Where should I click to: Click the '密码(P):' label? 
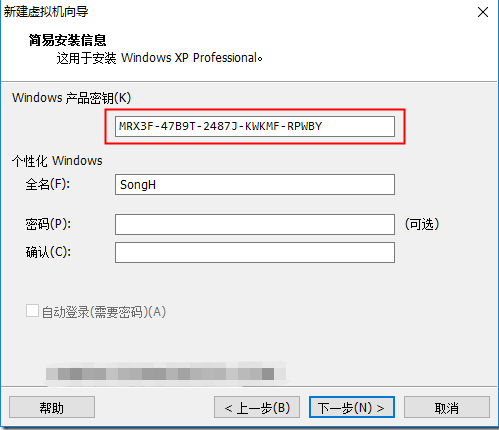point(48,224)
